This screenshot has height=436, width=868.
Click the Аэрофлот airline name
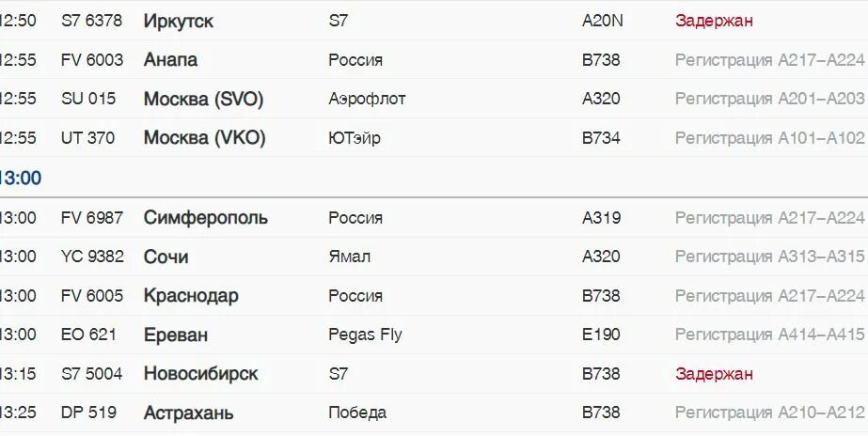pos(367,99)
